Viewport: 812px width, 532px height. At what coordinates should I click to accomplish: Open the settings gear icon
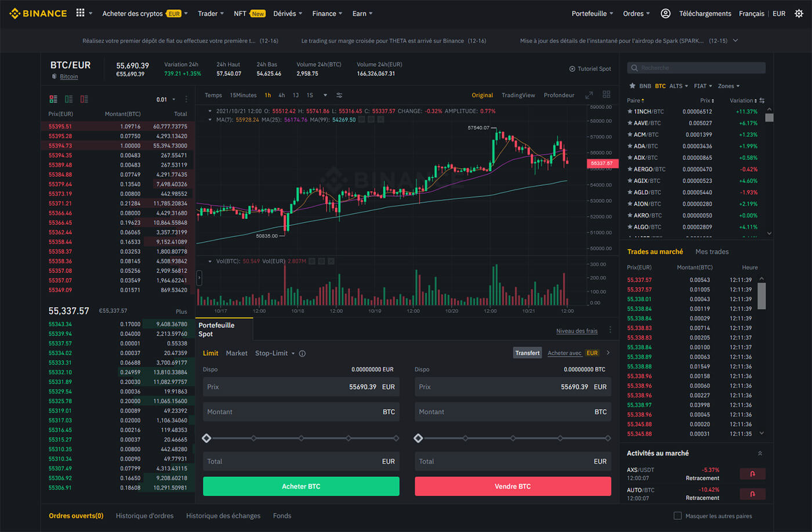point(799,13)
